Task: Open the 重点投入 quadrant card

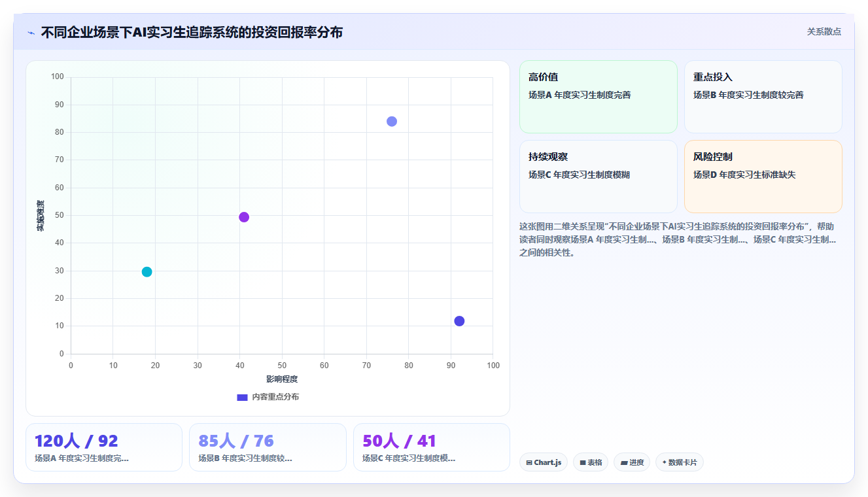Action: (x=763, y=97)
